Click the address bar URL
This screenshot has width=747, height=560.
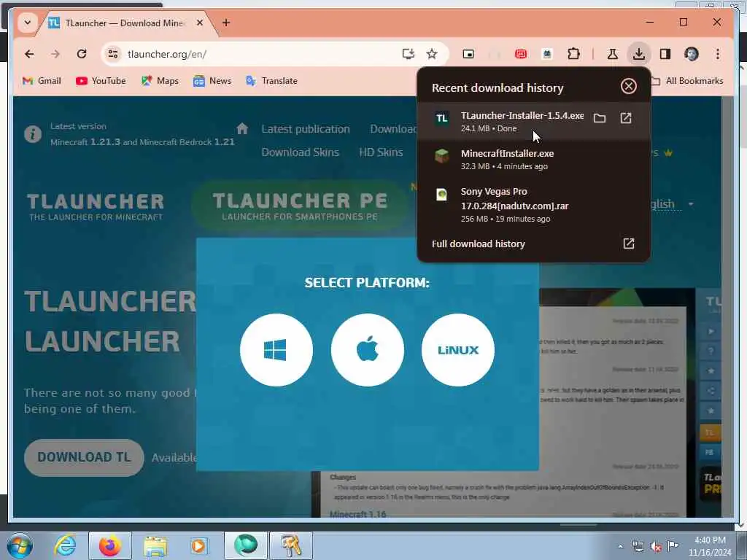(167, 54)
